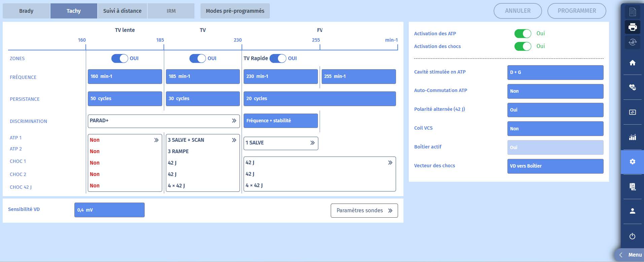Open the Vecteur des chocs dropdown

555,166
